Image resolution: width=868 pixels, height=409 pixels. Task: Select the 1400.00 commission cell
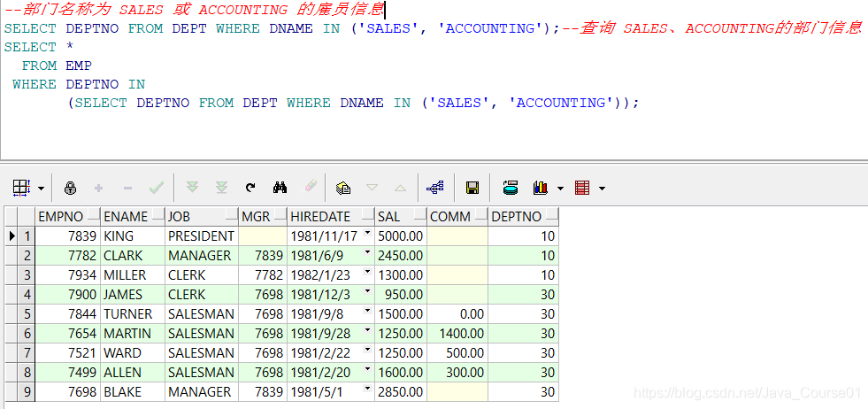click(457, 334)
